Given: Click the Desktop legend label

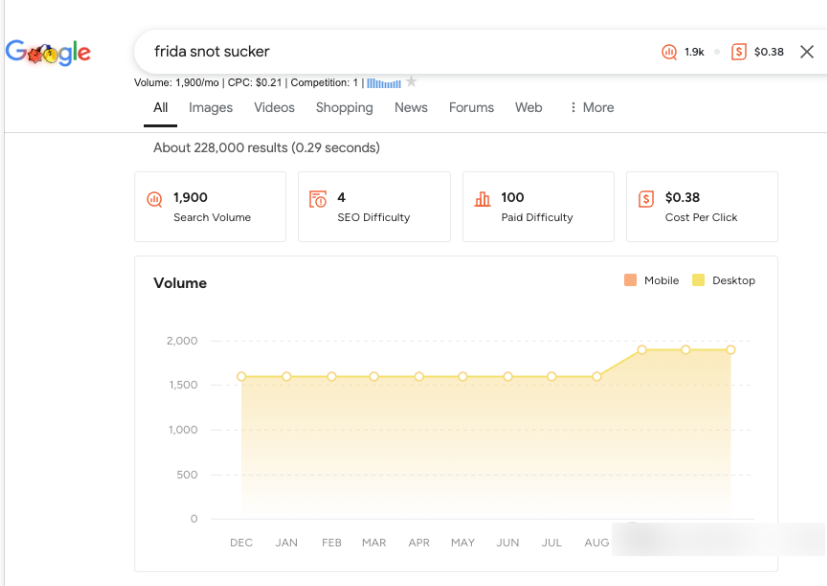Looking at the screenshot, I should click(x=734, y=281).
